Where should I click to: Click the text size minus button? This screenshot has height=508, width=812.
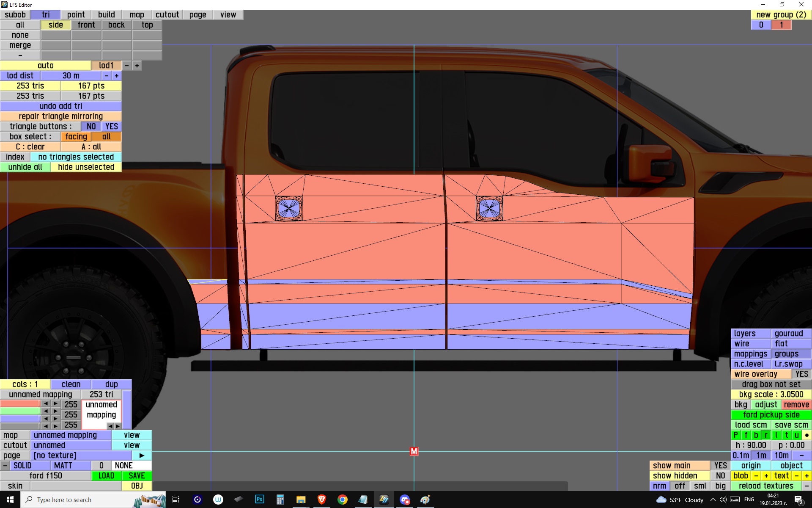[797, 476]
